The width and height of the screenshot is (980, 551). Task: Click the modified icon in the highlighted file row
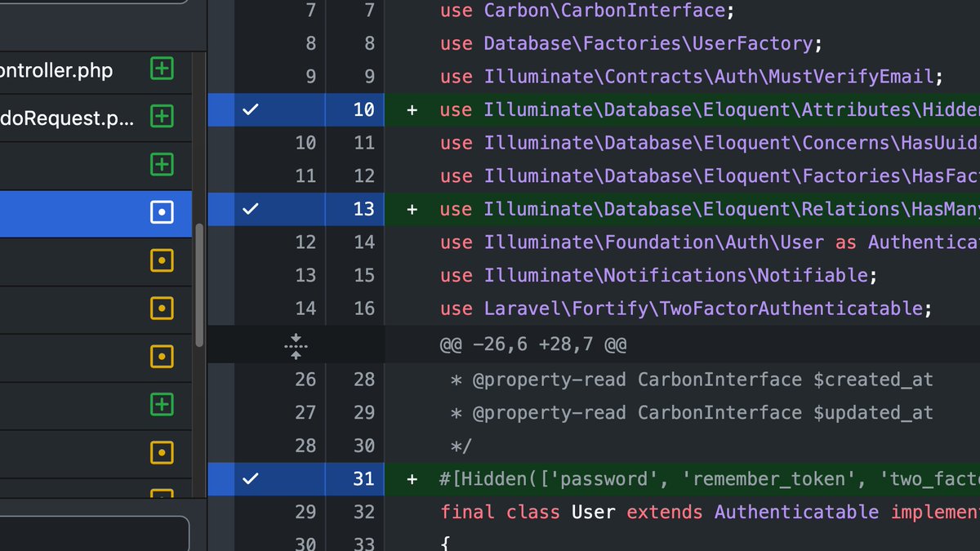[162, 213]
